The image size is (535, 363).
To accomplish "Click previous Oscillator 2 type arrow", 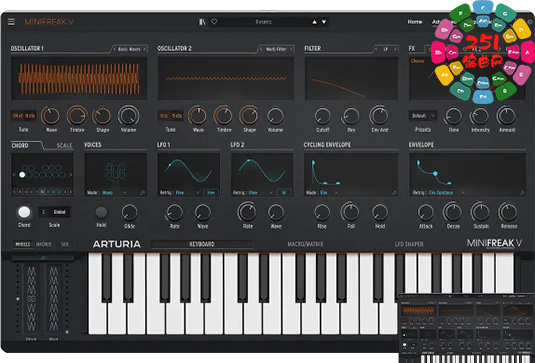I will [x=261, y=49].
